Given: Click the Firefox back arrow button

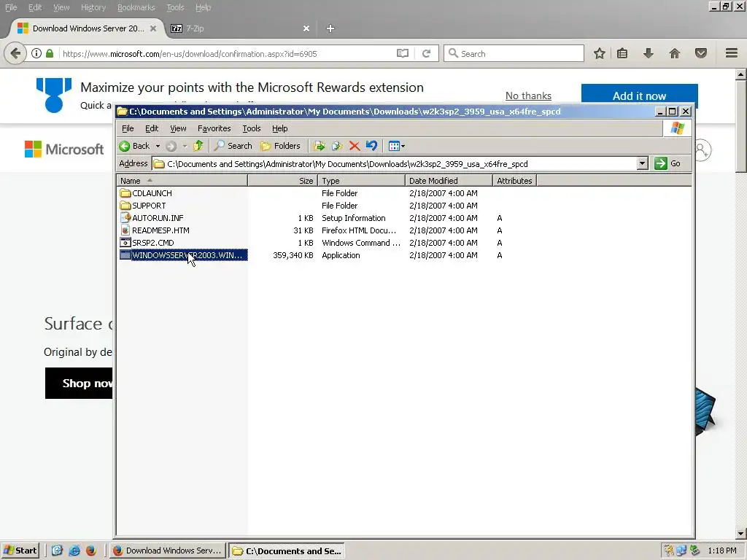Looking at the screenshot, I should click(15, 53).
